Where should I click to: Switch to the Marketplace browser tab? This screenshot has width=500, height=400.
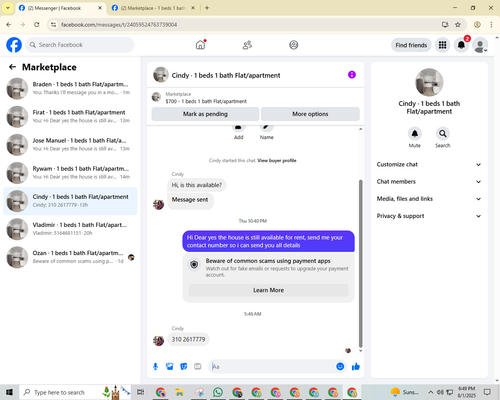(153, 8)
